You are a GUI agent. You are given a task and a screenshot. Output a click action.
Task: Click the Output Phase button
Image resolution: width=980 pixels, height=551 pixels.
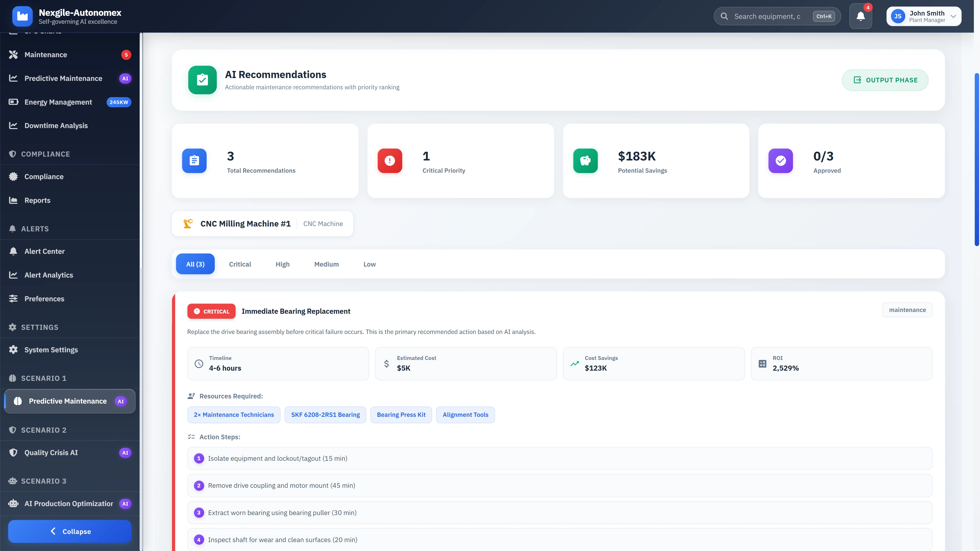[x=885, y=80]
